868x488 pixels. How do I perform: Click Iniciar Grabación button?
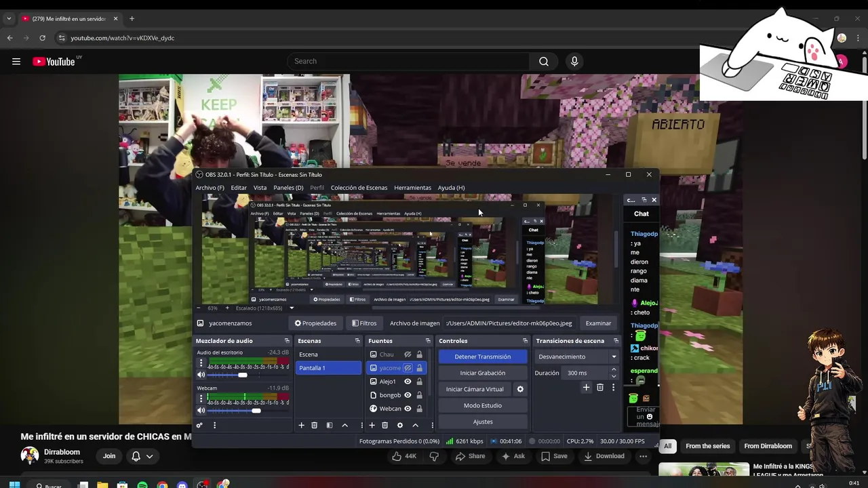coord(483,373)
